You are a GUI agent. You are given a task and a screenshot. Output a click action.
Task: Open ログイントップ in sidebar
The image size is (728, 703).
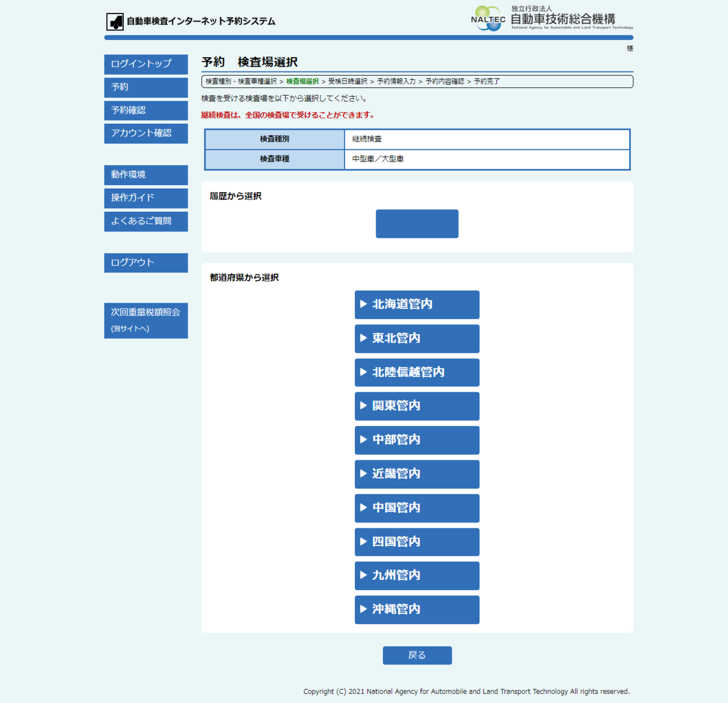coord(146,64)
